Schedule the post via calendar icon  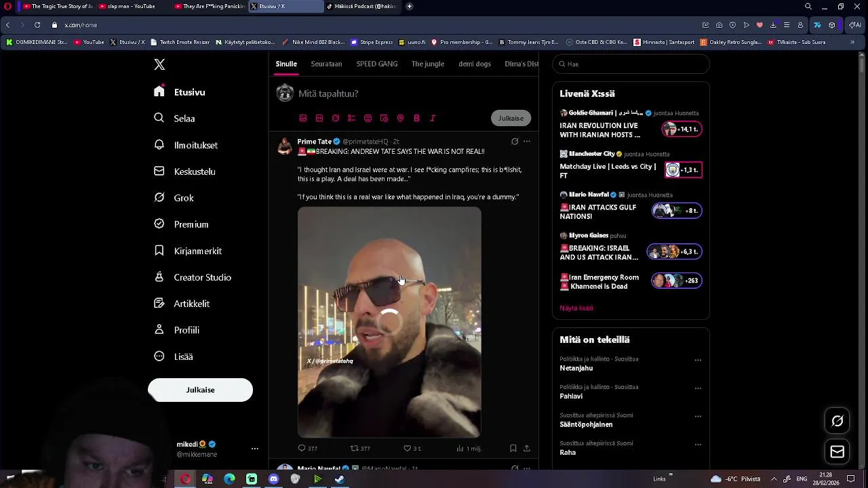point(384,118)
